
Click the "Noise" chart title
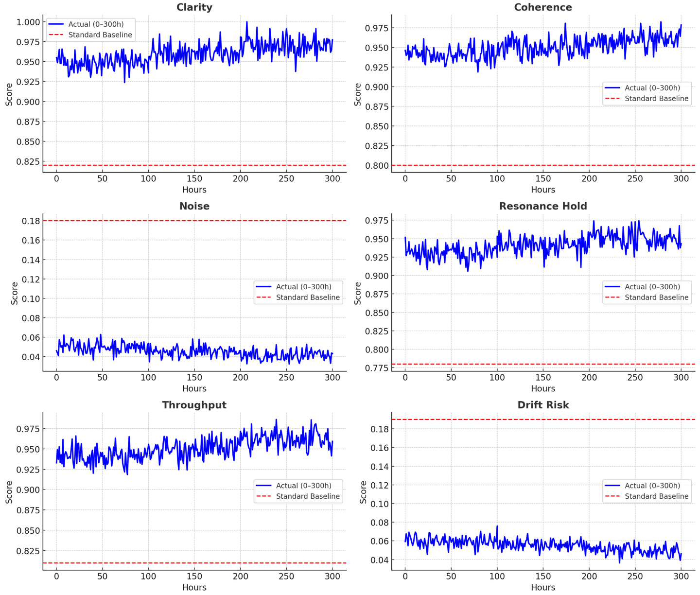[194, 206]
